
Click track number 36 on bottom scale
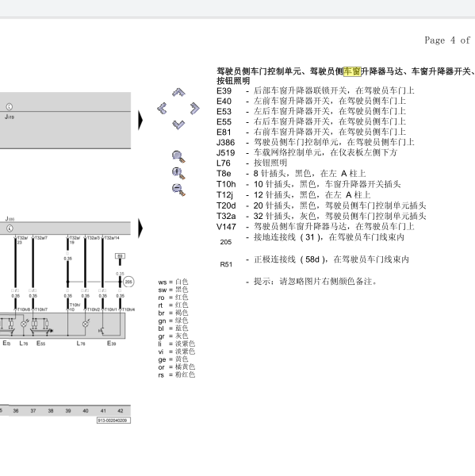point(16,411)
